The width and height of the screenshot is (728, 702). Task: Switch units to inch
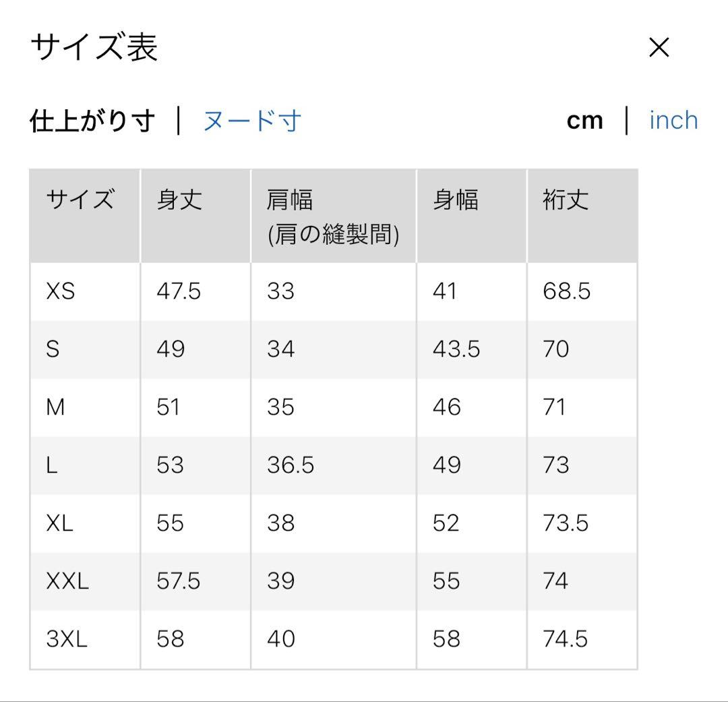(x=673, y=120)
